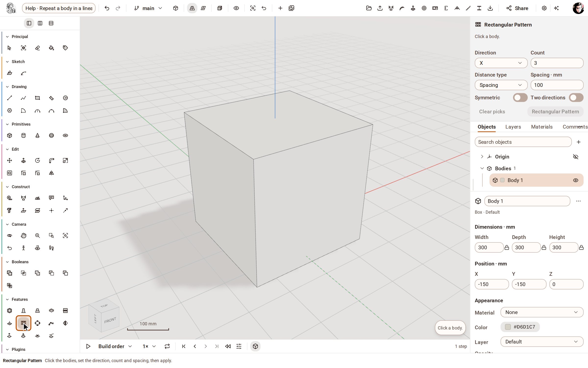Click the Search objects field
The image size is (588, 368).
click(523, 142)
